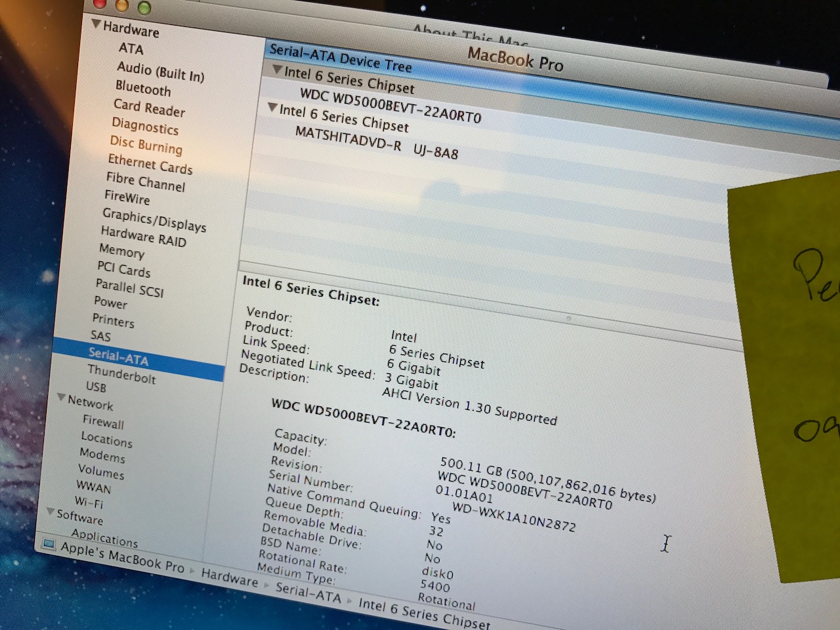
Task: Collapse the Software section in the sidebar
Action: [51, 511]
